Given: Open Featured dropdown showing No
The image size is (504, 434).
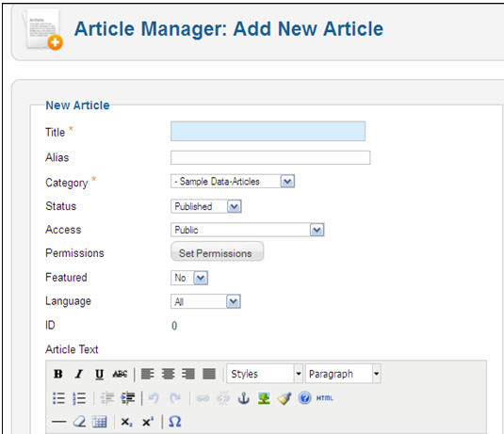Looking at the screenshot, I should [x=189, y=278].
